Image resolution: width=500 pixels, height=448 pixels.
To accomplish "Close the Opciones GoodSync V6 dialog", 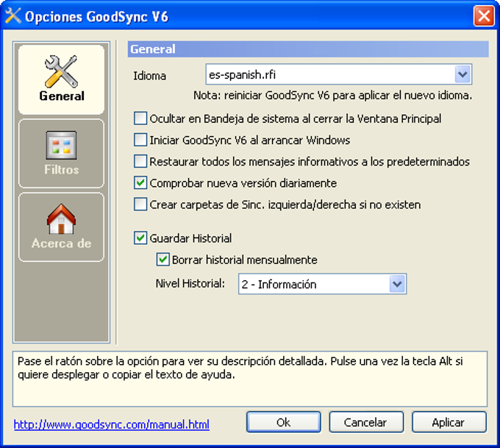I will pyautogui.click(x=484, y=16).
